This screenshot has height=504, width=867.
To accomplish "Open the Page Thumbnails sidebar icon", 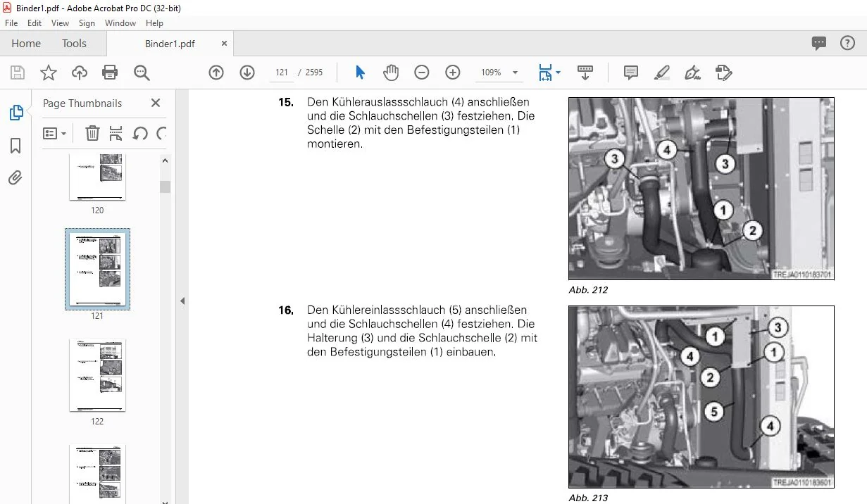I will [15, 113].
